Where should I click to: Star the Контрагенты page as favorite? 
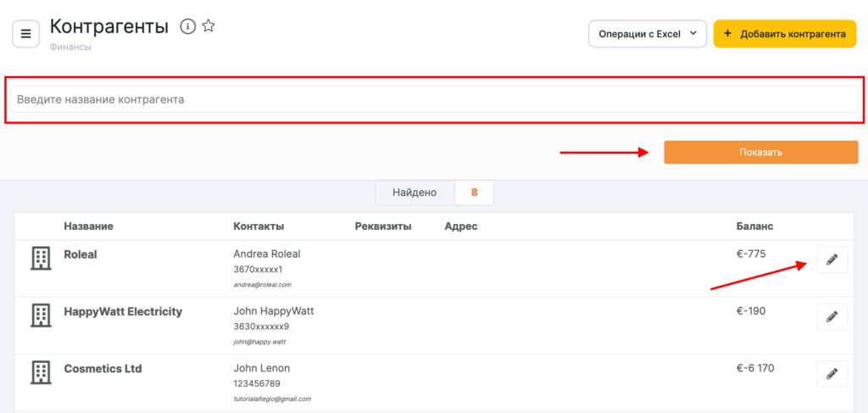pos(209,26)
